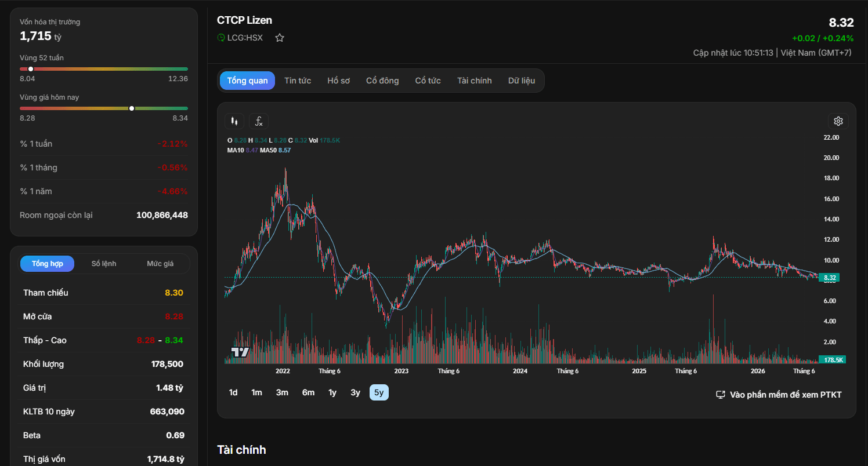This screenshot has height=466, width=868.
Task: Open chart settings gear icon
Action: (x=838, y=121)
